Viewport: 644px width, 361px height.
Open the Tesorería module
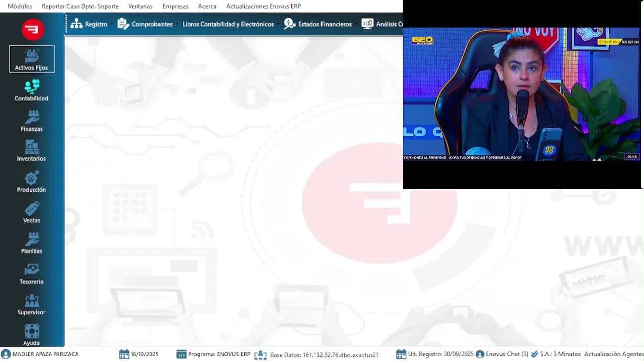32,273
